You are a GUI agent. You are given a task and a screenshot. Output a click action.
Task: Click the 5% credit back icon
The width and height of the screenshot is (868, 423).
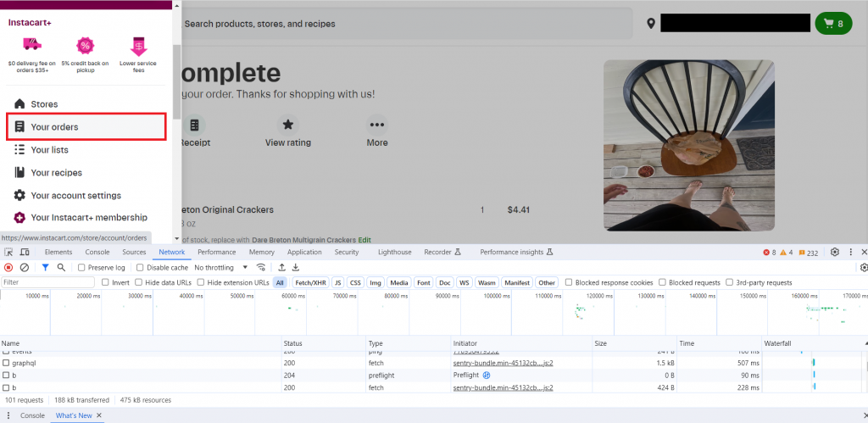coord(86,46)
